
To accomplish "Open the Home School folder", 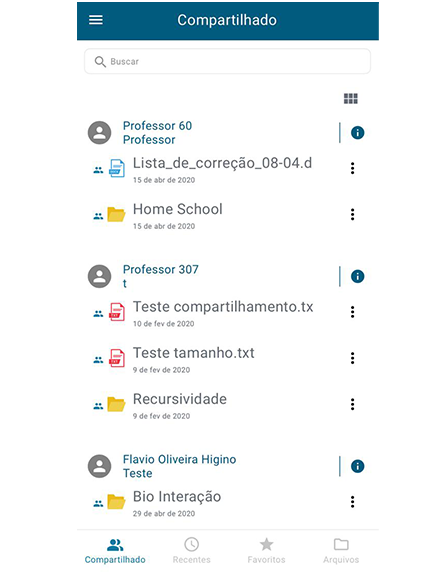I will [x=177, y=209].
